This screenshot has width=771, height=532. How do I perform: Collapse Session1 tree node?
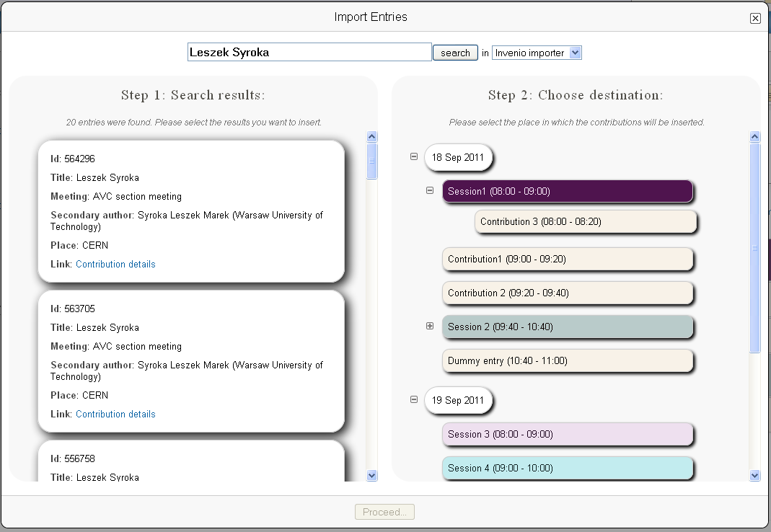click(x=430, y=190)
